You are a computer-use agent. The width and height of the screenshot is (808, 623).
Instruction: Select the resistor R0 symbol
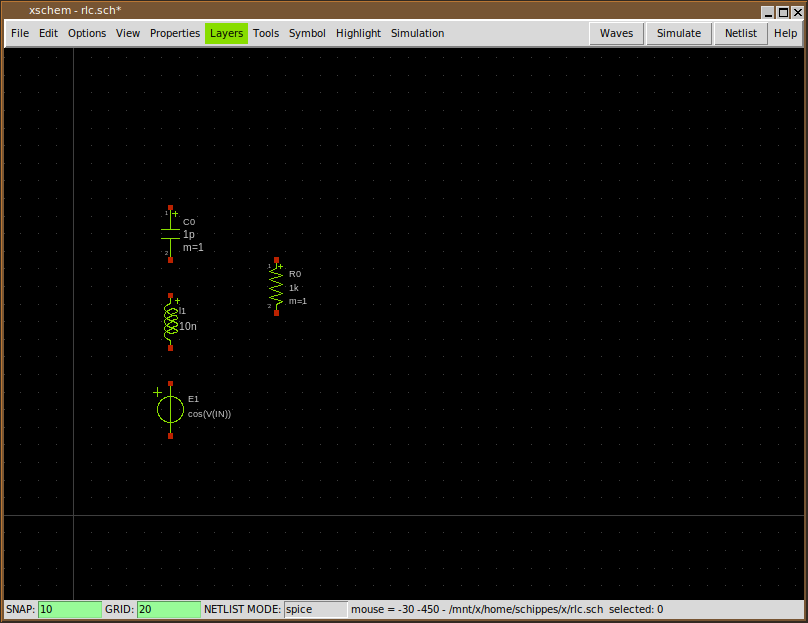point(276,287)
